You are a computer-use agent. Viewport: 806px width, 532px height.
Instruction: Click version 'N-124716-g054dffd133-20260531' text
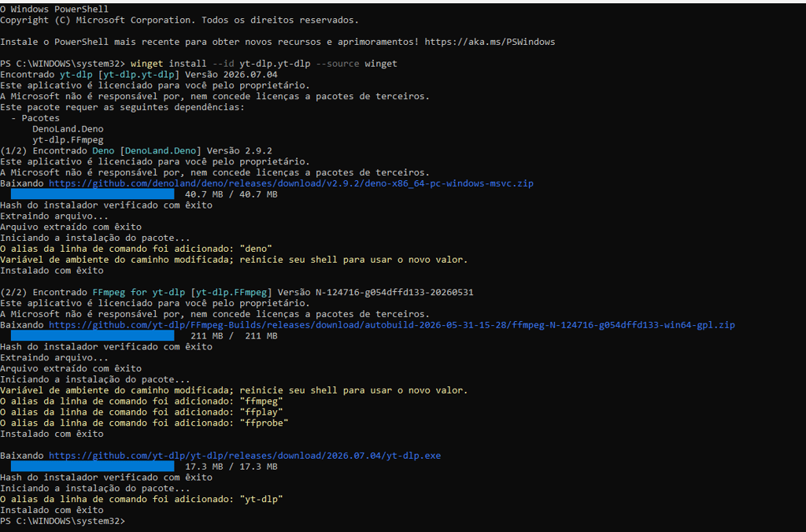pyautogui.click(x=394, y=292)
